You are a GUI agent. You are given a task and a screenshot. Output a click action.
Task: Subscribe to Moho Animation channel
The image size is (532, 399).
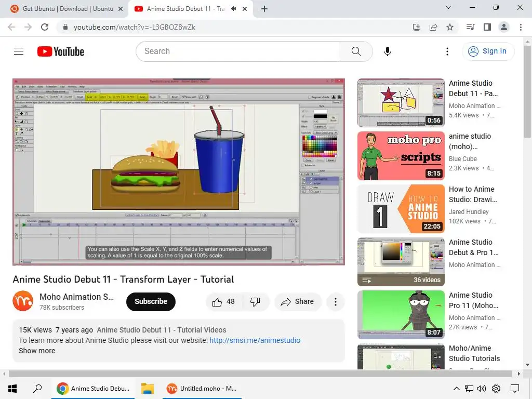pyautogui.click(x=151, y=302)
